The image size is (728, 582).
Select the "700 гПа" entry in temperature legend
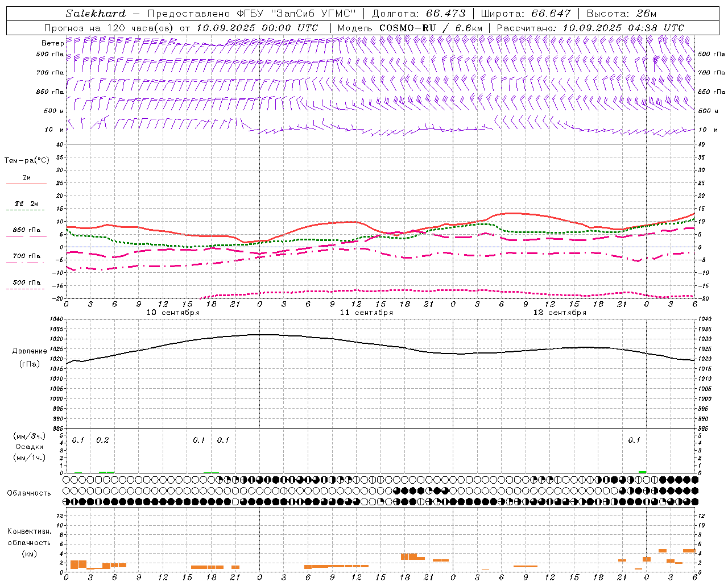click(27, 256)
